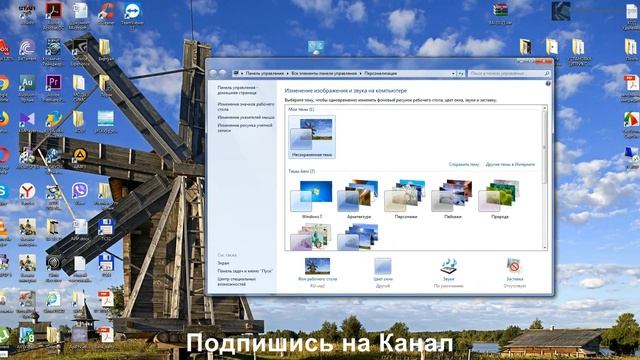Open address bar history dropdown arrow
The width and height of the screenshot is (640, 360).
(x=453, y=73)
